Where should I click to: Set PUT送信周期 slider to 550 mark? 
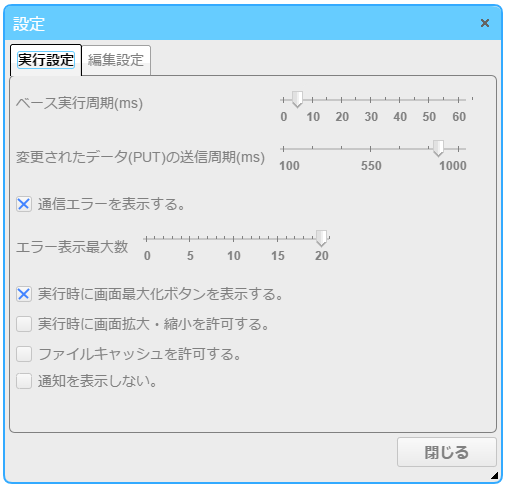click(370, 148)
